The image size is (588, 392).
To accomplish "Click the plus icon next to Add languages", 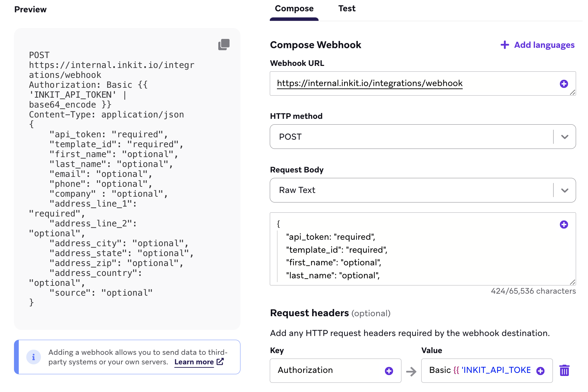I will (x=505, y=45).
